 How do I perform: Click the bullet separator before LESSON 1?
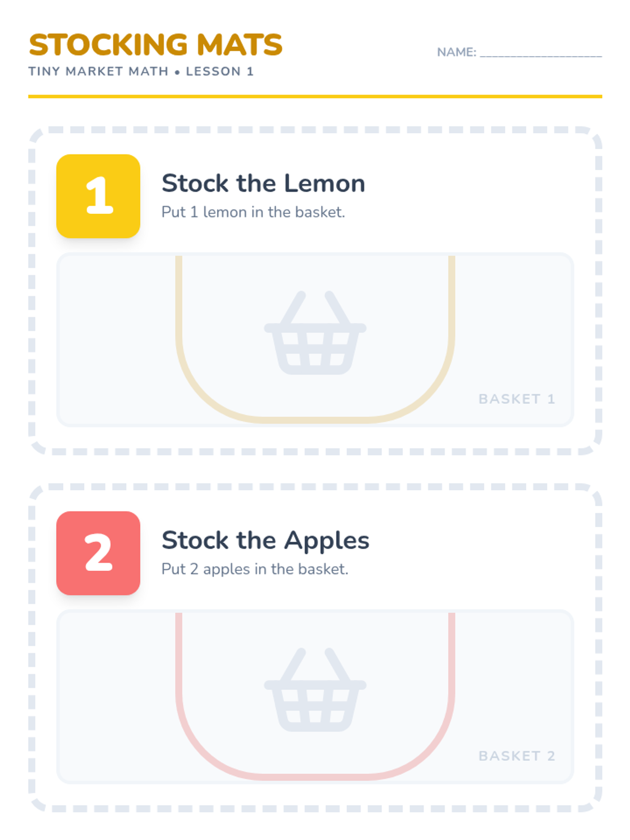coord(177,72)
